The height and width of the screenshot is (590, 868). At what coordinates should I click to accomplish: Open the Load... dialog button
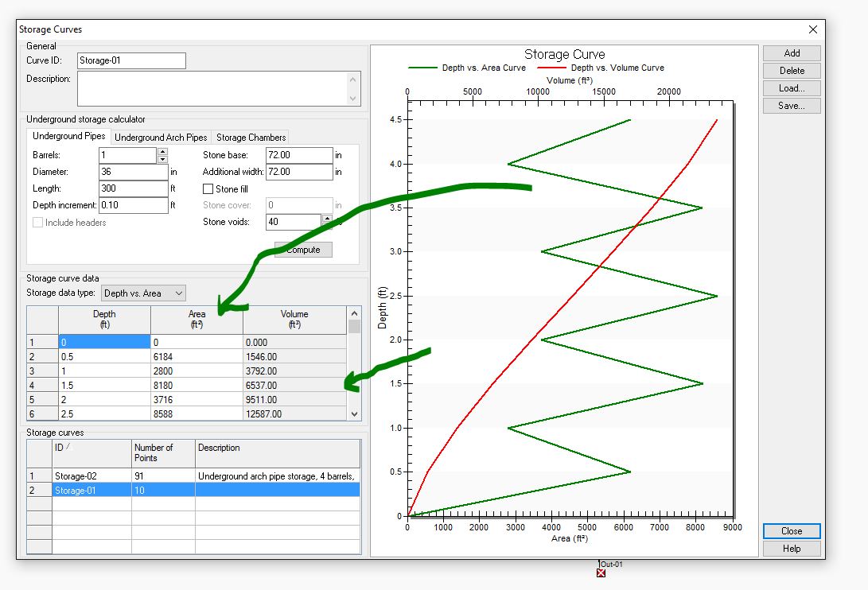[792, 88]
